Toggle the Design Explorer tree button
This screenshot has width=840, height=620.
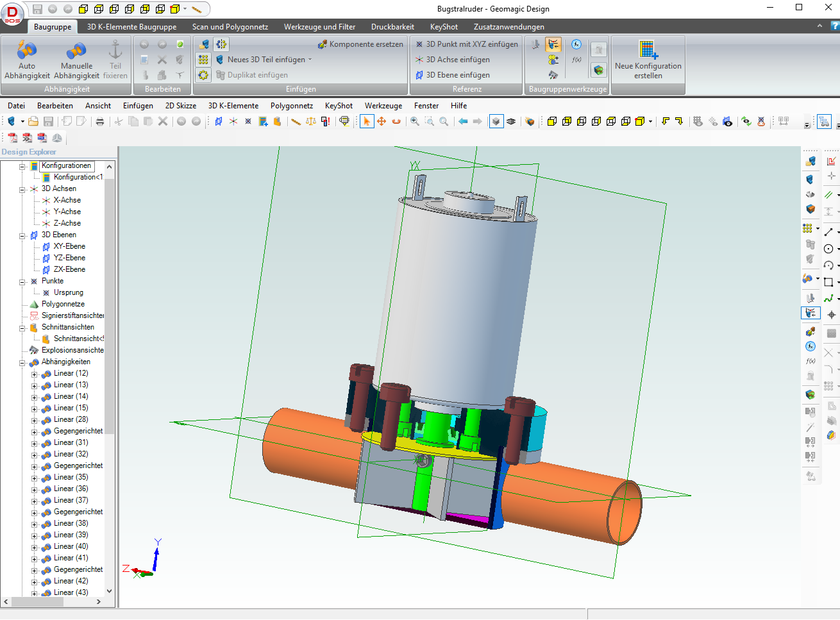pyautogui.click(x=824, y=121)
